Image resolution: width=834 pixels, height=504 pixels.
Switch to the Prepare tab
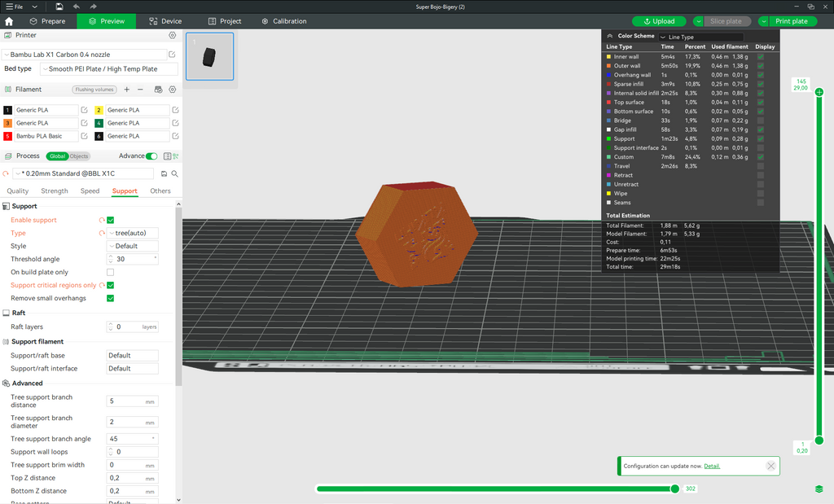[48, 21]
